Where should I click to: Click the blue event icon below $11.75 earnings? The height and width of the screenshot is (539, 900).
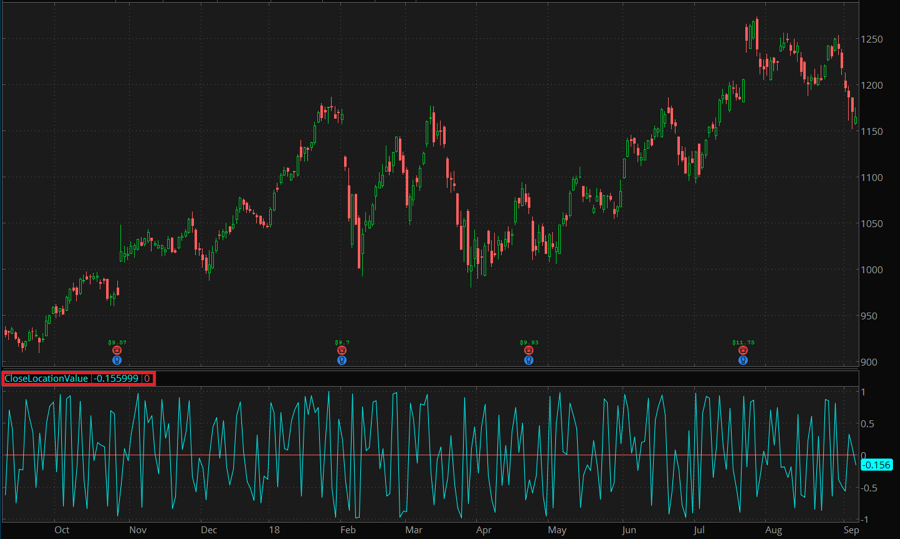pos(743,360)
